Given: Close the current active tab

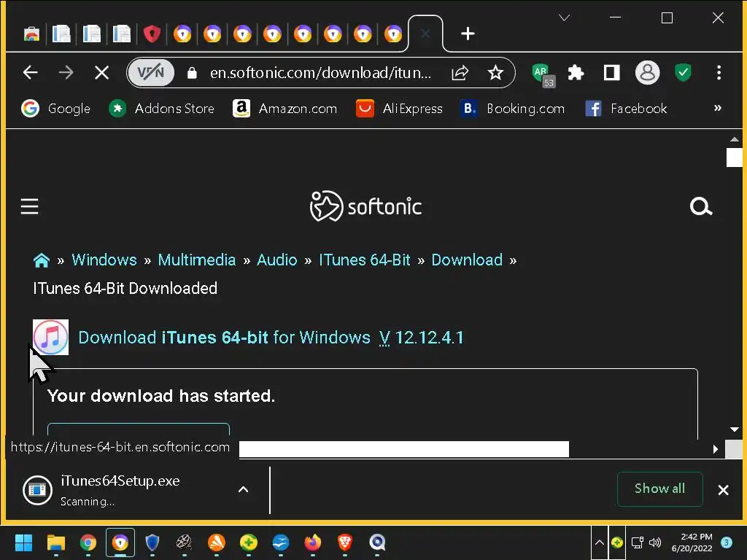Looking at the screenshot, I should coord(425,34).
